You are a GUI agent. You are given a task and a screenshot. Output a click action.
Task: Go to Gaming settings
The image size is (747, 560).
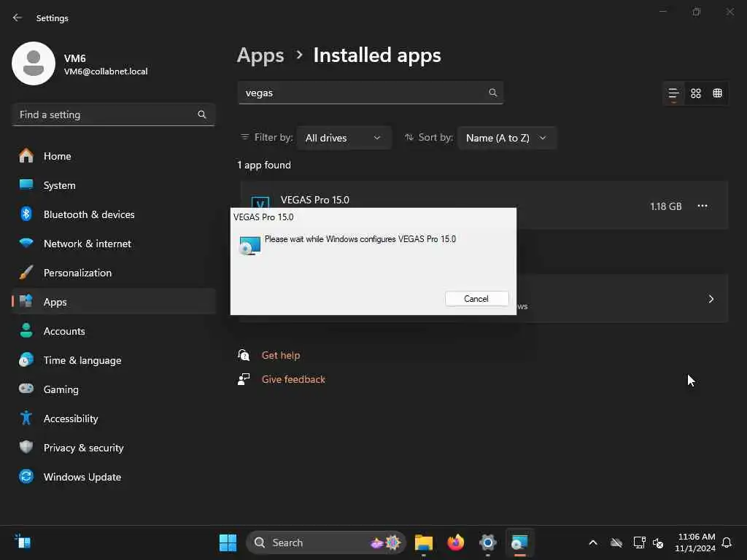[113, 389]
